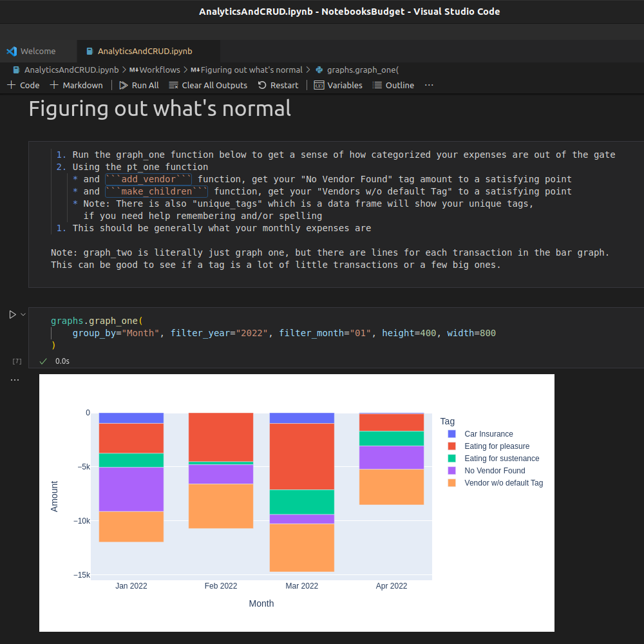This screenshot has height=644, width=644.
Task: Click the orange Vendor w/o default Tag swatch
Action: [452, 483]
